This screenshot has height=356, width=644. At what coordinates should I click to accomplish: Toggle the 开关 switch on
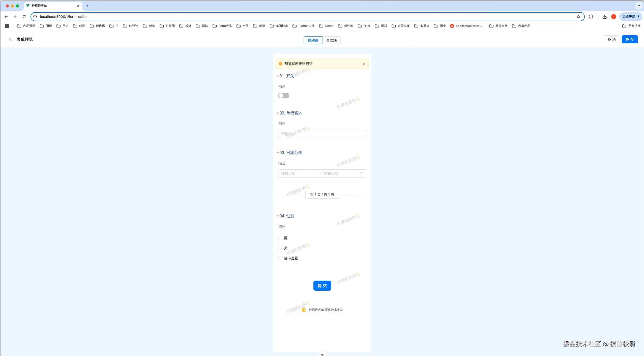283,96
